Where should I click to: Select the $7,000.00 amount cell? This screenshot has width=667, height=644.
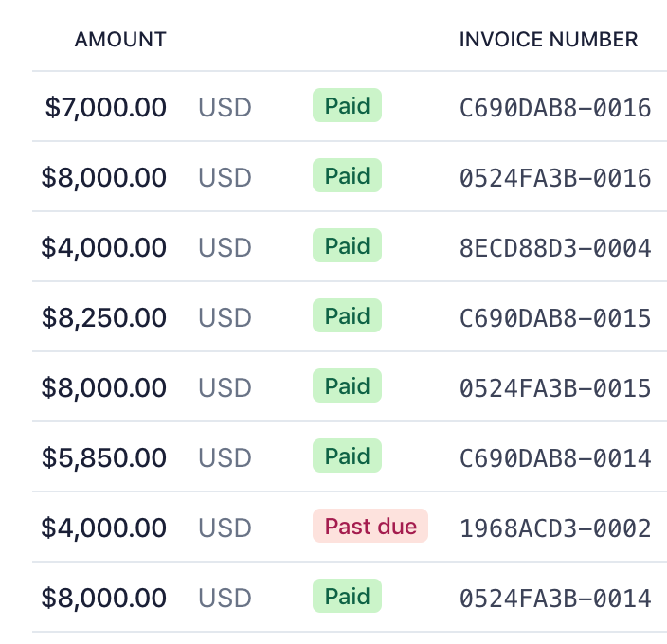(105, 108)
